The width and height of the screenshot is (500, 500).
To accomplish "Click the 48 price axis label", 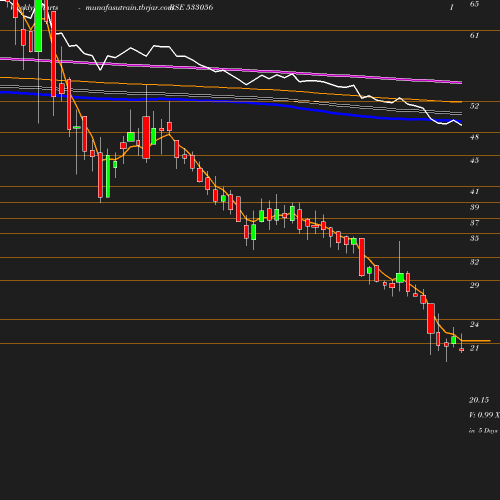I will pyautogui.click(x=474, y=137).
